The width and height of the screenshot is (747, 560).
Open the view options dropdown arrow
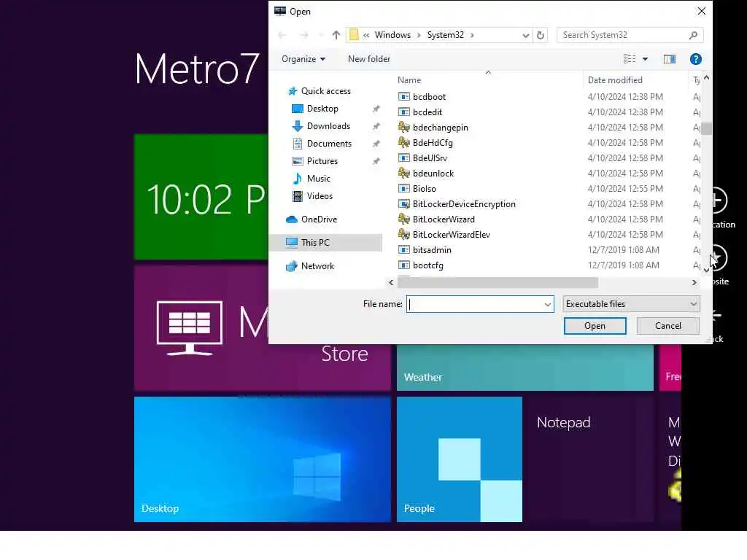click(x=645, y=59)
